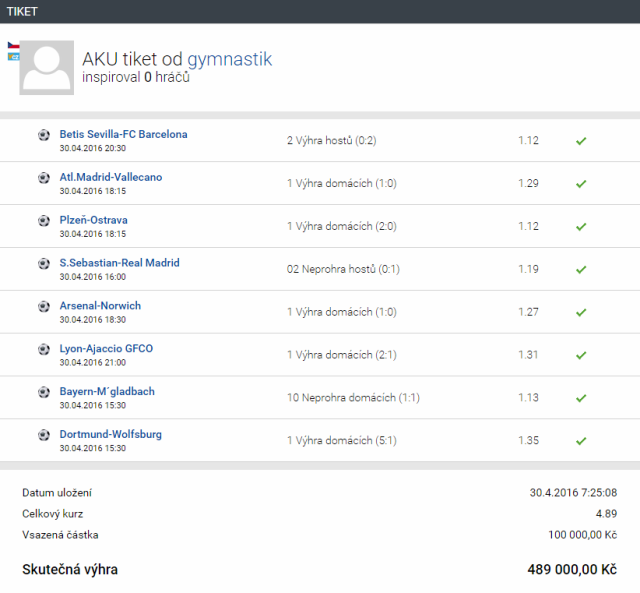
Task: Click the gray user avatar thumbnail
Action: (47, 67)
